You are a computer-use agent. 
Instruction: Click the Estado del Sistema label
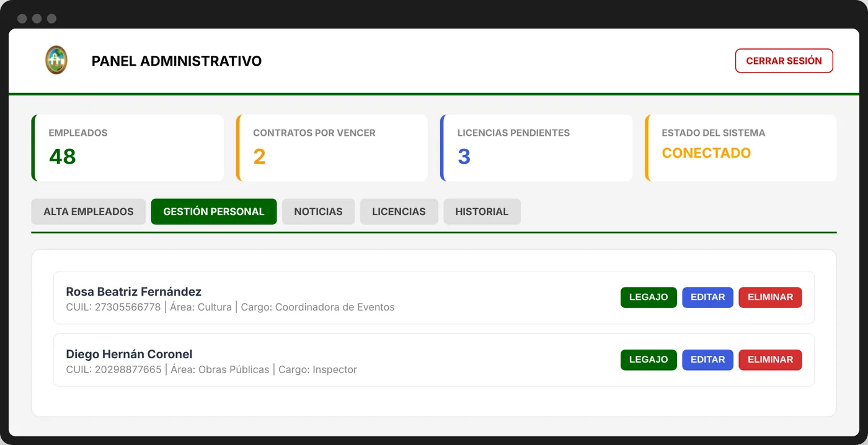tap(714, 133)
